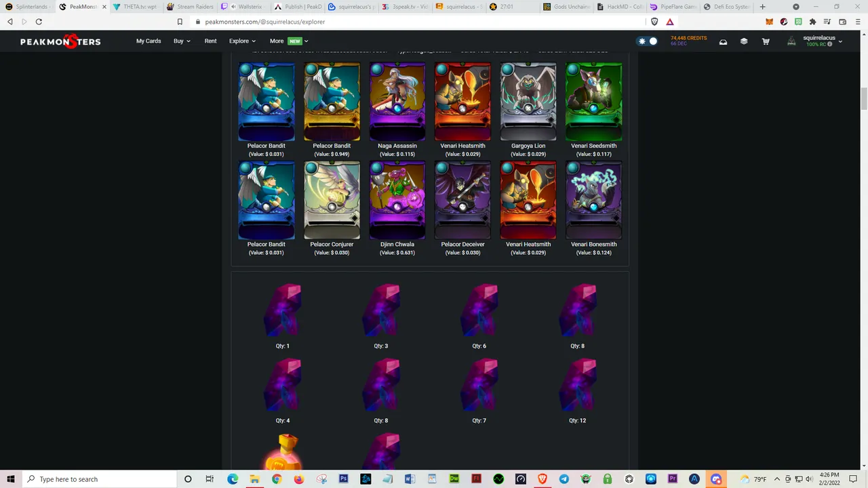
Task: Go back with the browser back arrow
Action: pyautogui.click(x=9, y=22)
